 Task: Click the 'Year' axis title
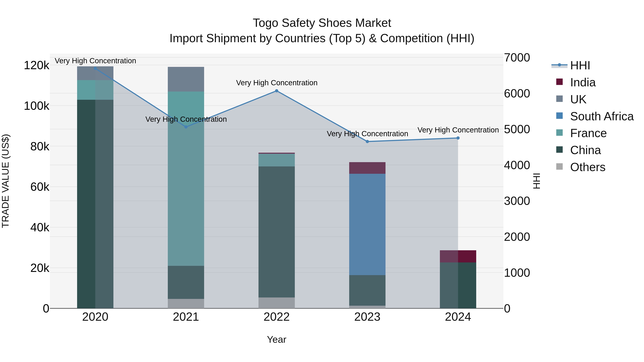pyautogui.click(x=277, y=339)
